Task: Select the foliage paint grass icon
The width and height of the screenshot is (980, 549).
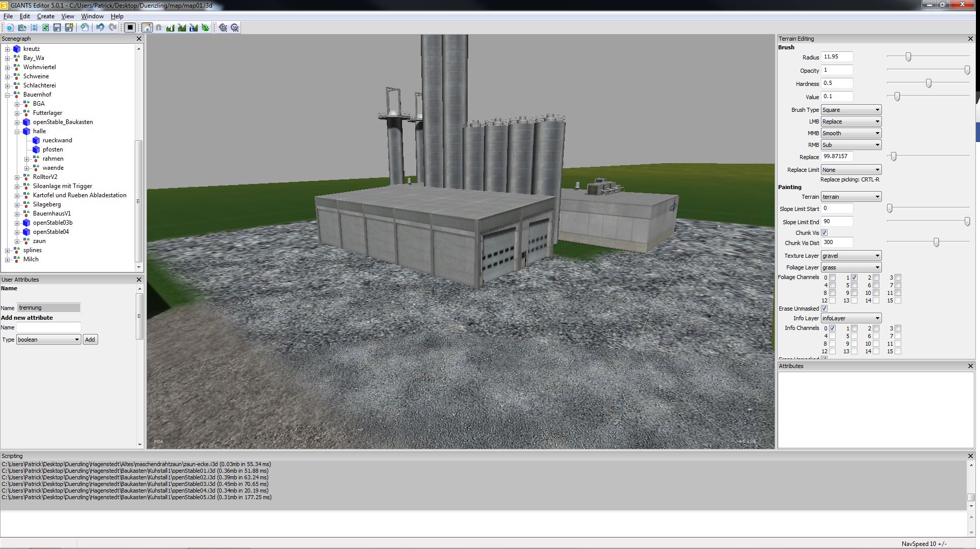Action: tap(205, 27)
